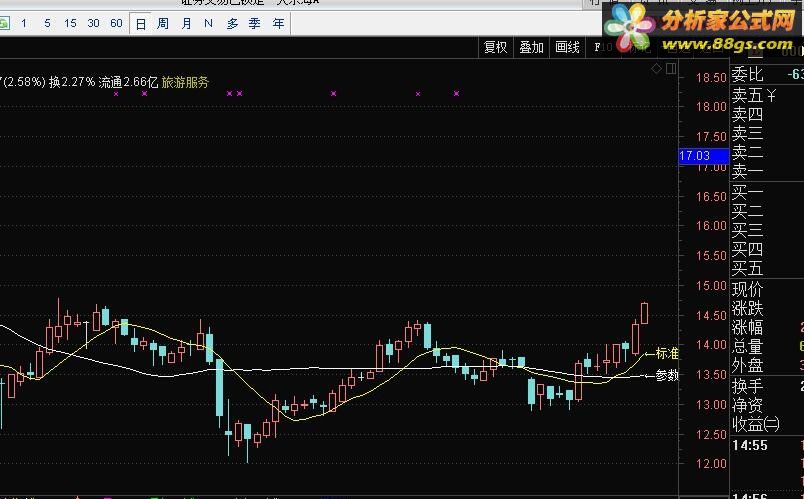
Task: Click the 净资 label in quote panel
Action: click(748, 405)
